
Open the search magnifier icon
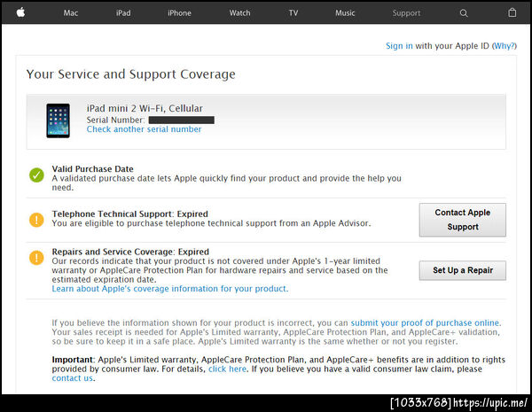(x=464, y=13)
